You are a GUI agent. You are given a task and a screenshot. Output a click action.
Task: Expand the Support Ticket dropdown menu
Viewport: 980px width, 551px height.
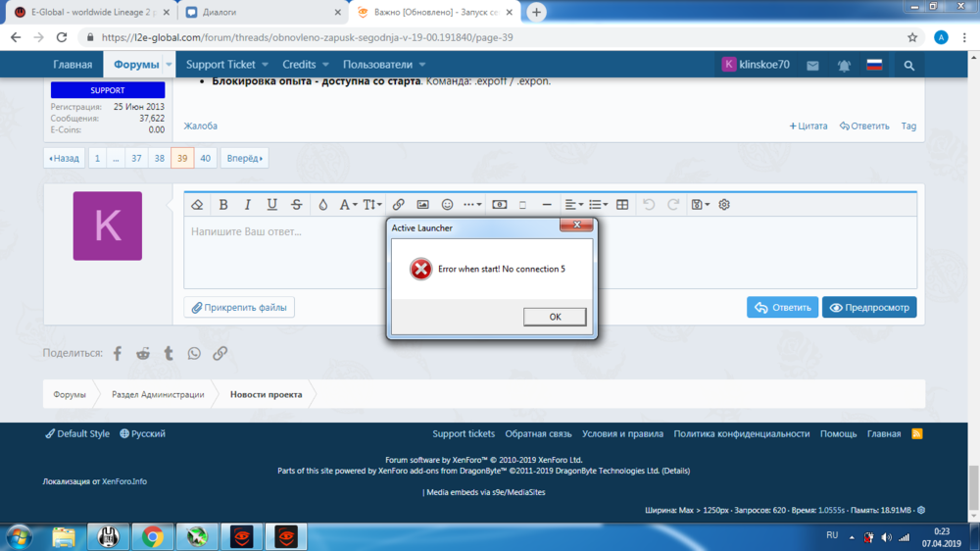[x=227, y=65]
